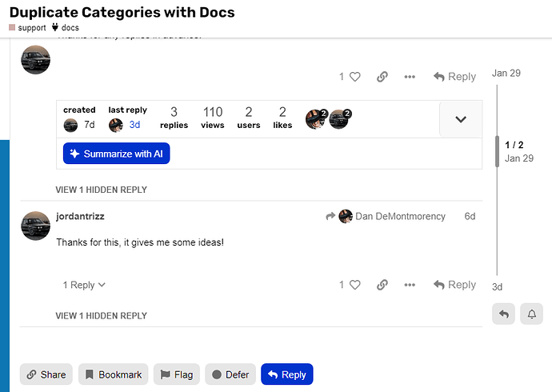This screenshot has height=392, width=552.
Task: Click the blue Reply button at bottom
Action: [x=287, y=374]
